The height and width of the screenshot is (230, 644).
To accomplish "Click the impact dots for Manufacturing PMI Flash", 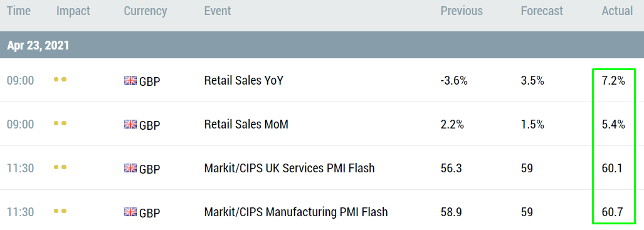I will coord(60,211).
